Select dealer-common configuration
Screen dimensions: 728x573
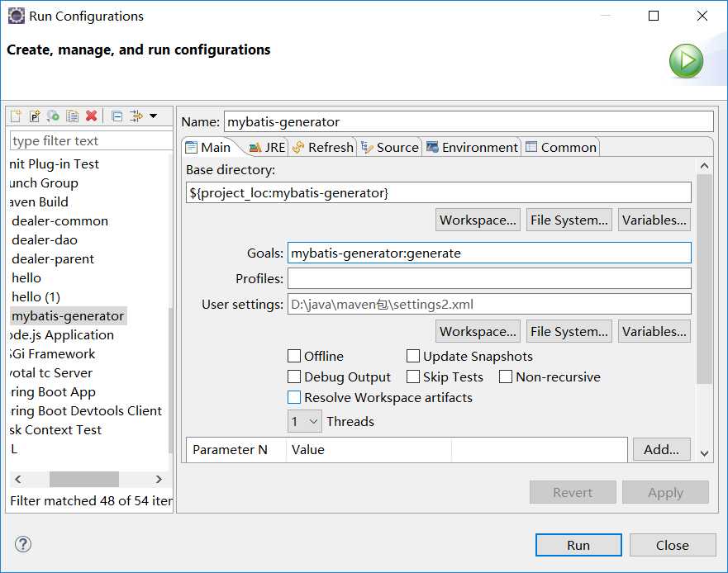pyautogui.click(x=59, y=220)
